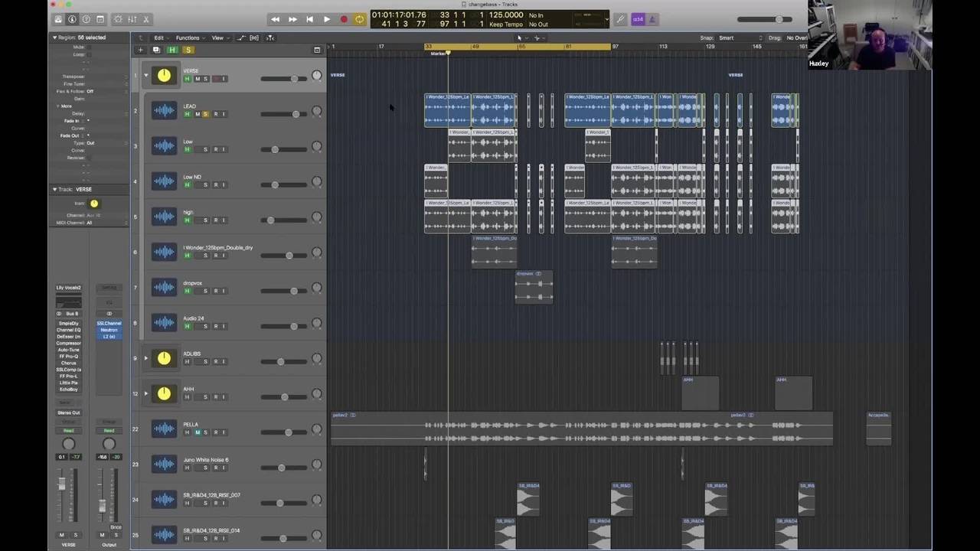
Task: Toggle the global Hide button in track header
Action: (x=172, y=51)
